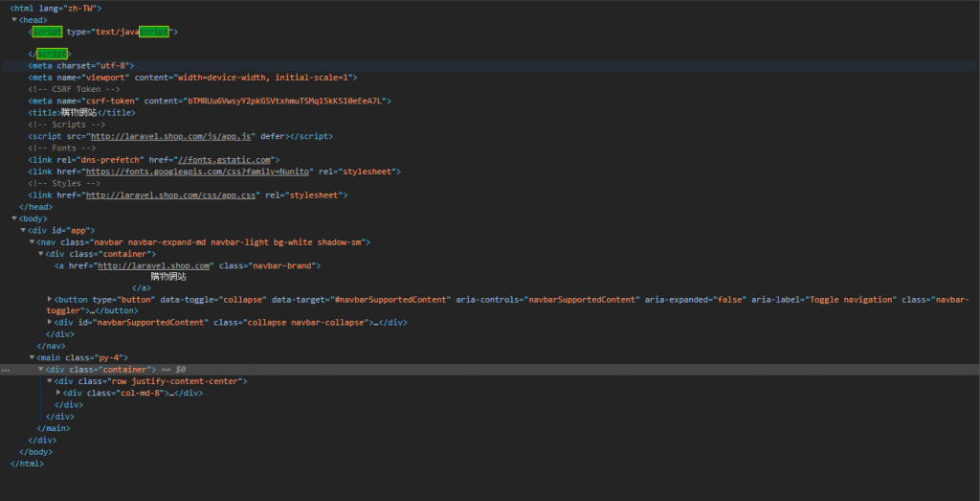Collapse the body element node

point(14,218)
